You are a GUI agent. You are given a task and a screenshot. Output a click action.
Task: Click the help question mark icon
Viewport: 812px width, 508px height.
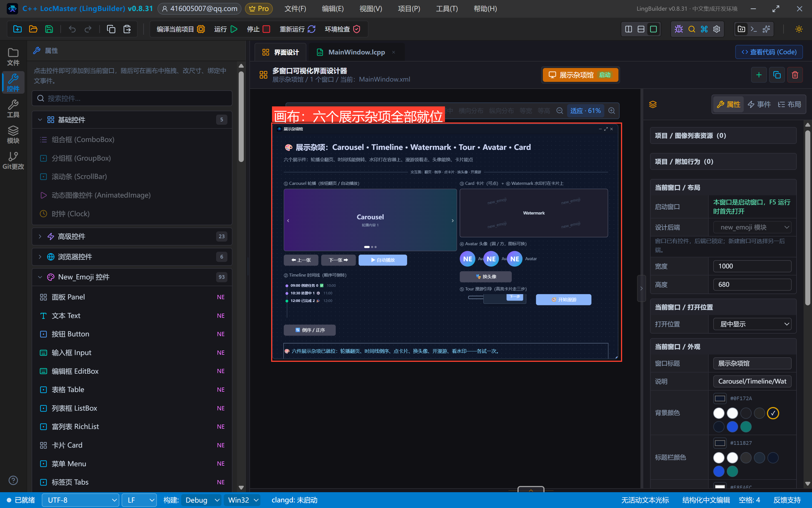point(13,480)
